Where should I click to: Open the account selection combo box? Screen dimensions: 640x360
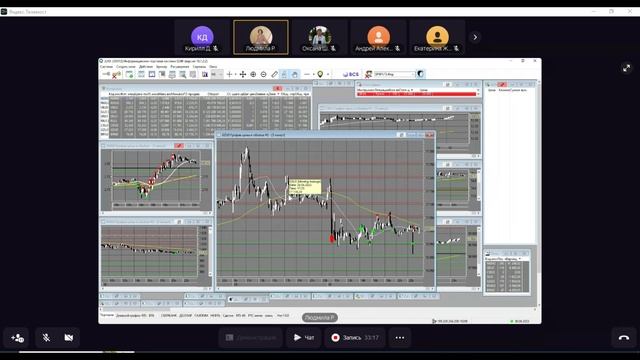click(x=394, y=74)
